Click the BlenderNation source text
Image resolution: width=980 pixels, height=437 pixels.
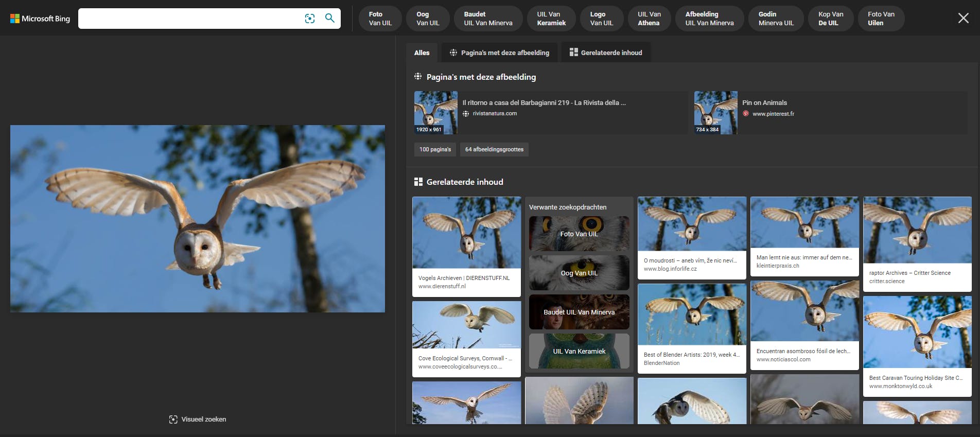tap(661, 363)
